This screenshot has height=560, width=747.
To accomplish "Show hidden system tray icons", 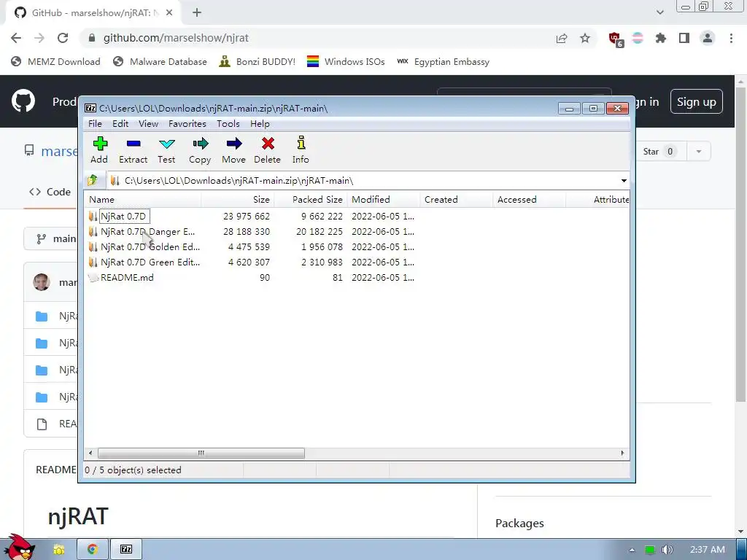I will point(632,550).
